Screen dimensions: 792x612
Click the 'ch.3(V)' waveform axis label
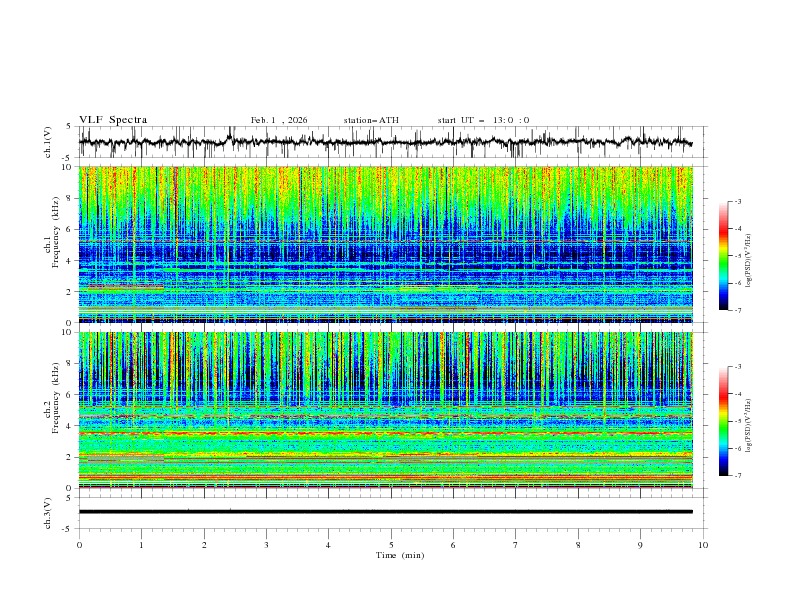coord(48,514)
